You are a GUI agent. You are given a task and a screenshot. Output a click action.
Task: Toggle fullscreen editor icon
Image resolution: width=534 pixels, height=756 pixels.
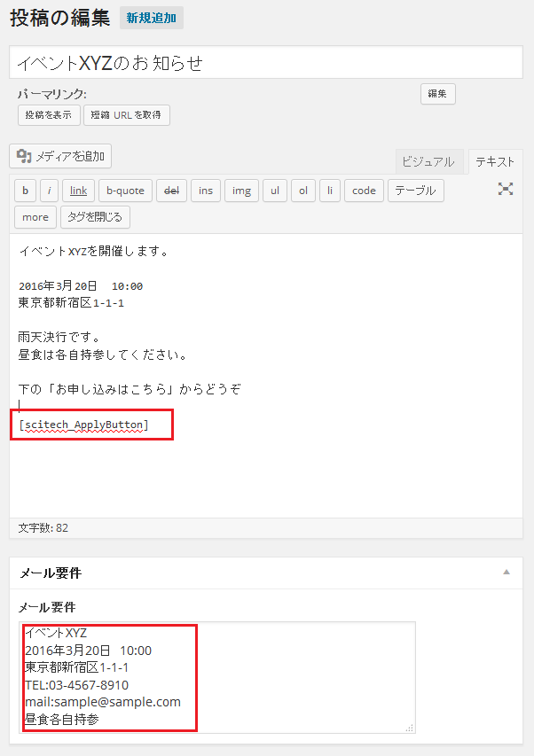(505, 189)
